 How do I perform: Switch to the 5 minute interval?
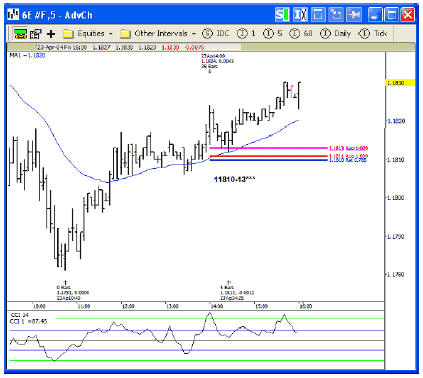[272, 33]
